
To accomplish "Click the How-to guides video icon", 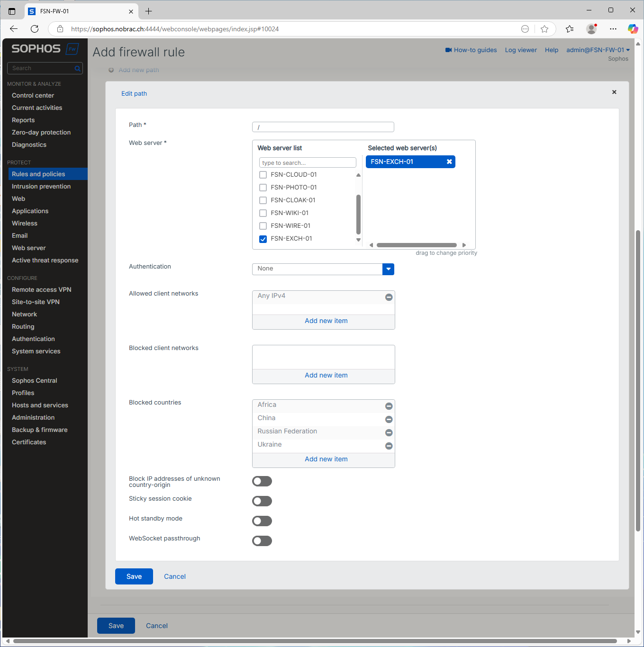I will (x=448, y=50).
